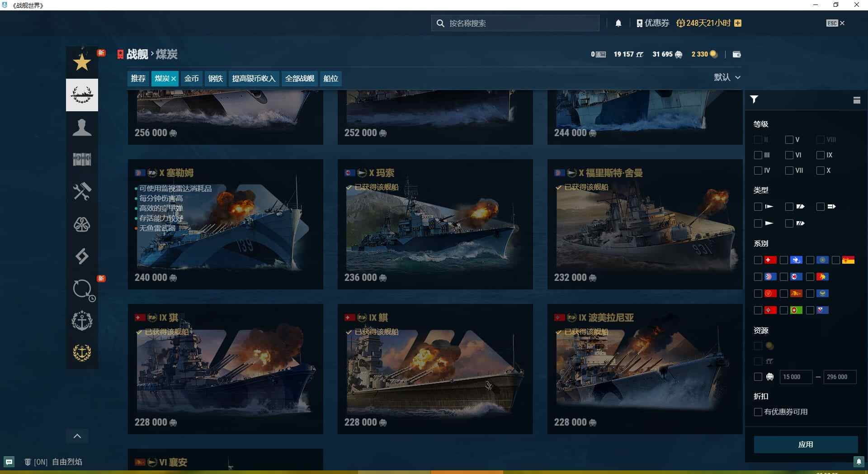
Task: Open the exchange/convert icon with 新 badge
Action: click(x=82, y=289)
